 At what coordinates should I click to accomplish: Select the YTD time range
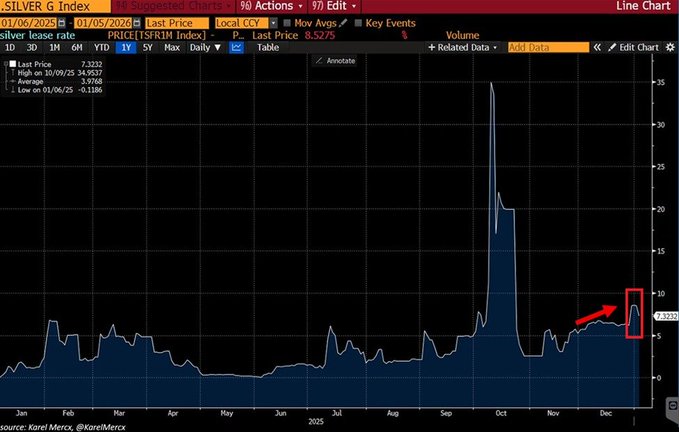[101, 47]
